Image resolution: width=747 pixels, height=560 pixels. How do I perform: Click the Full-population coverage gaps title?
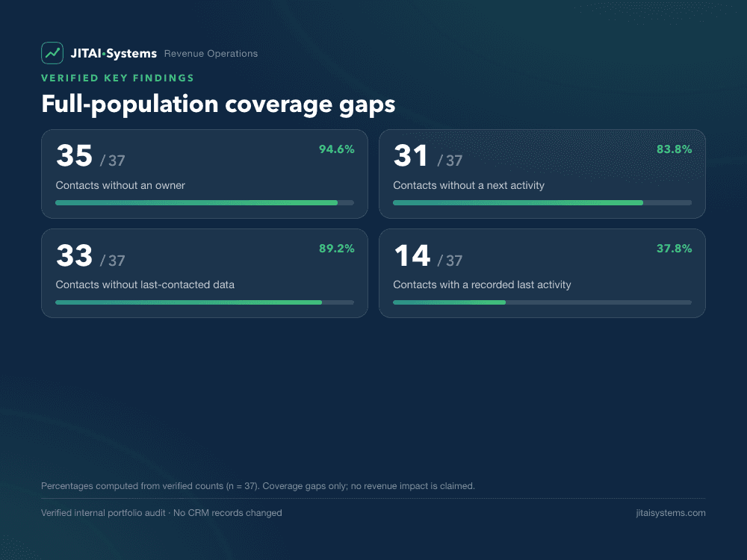(218, 105)
